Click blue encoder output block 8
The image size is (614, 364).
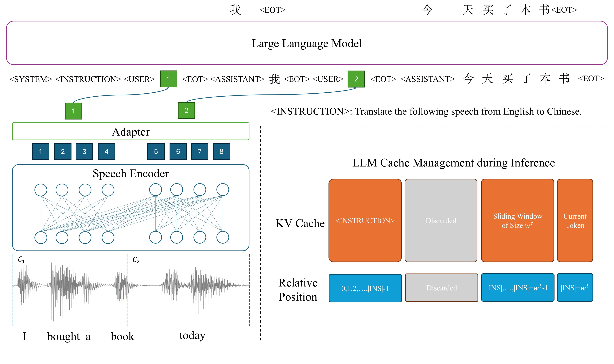point(222,151)
